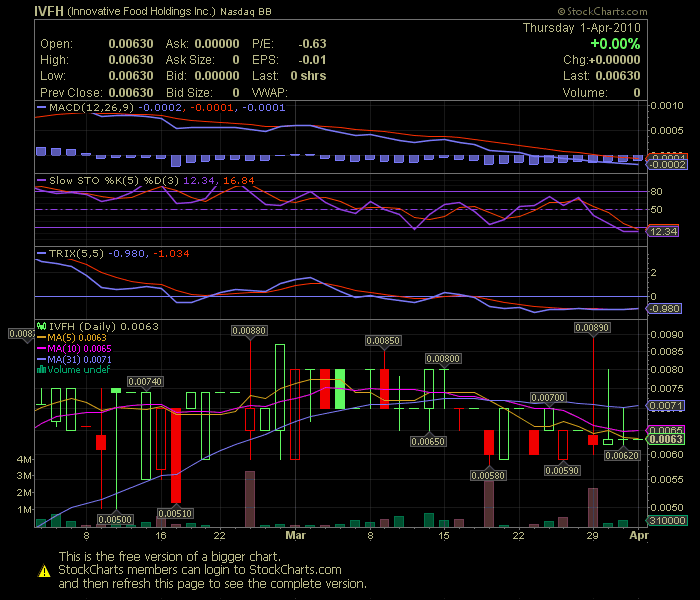
Task: Click the 0.00740 price callout
Action: click(145, 382)
